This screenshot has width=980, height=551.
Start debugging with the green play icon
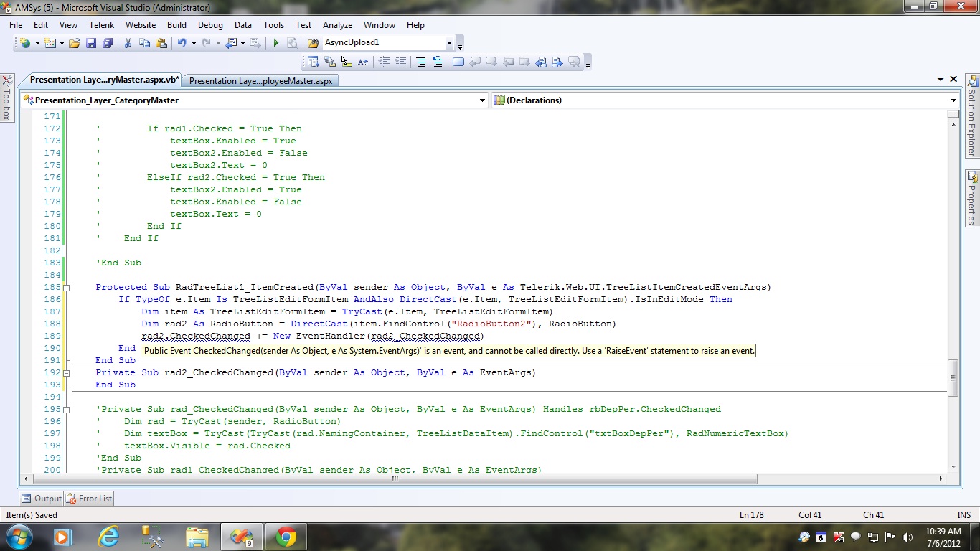tap(275, 43)
